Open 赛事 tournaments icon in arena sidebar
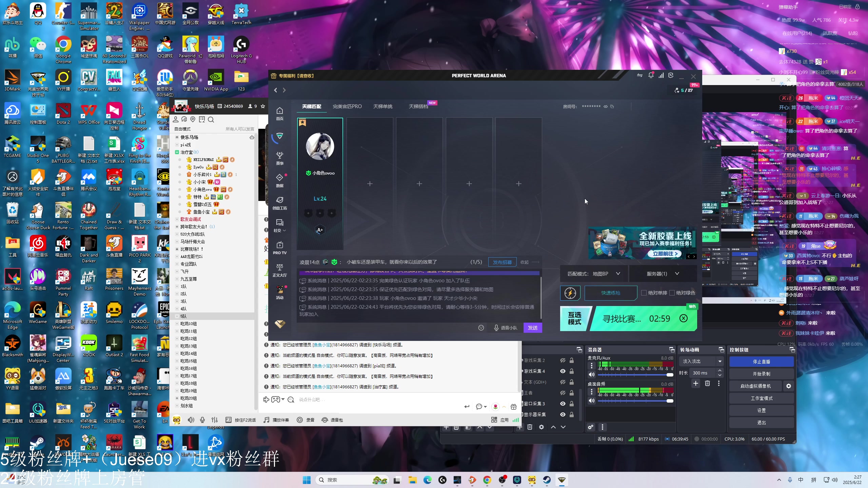 (x=280, y=158)
